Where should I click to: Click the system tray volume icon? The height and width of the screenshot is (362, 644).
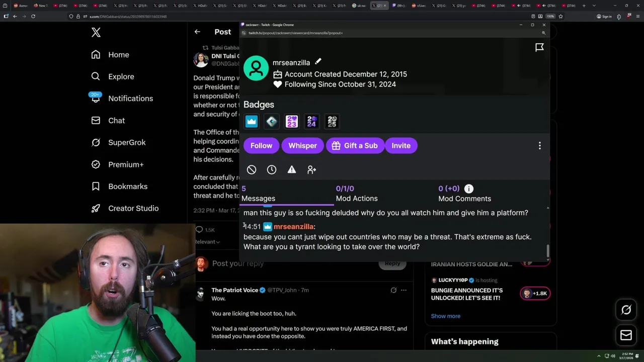(x=613, y=356)
